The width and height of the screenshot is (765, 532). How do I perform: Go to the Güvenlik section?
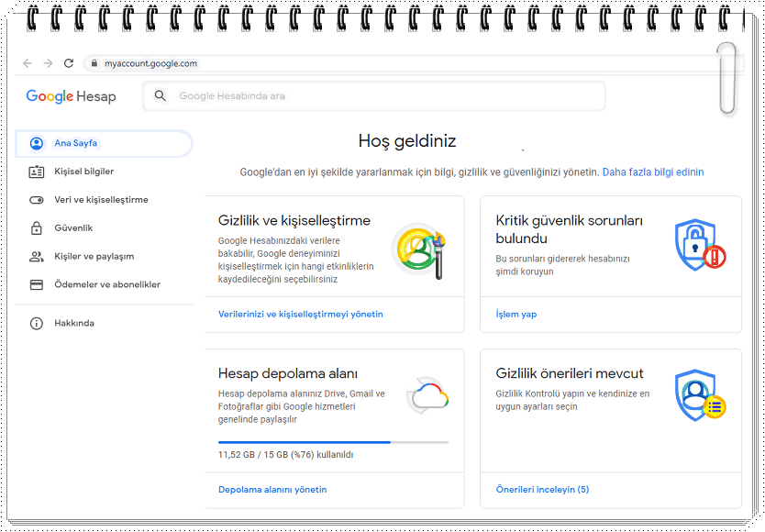[x=104, y=227]
